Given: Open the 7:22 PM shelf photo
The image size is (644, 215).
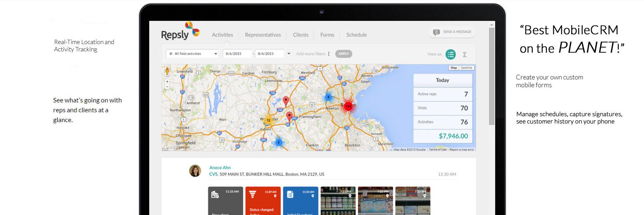Looking at the screenshot, I should click(x=376, y=201).
